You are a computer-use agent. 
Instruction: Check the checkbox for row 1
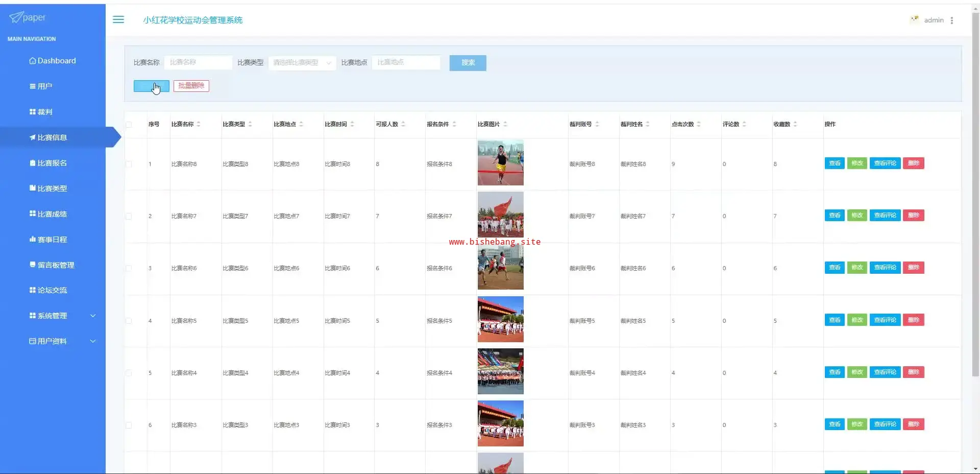[129, 164]
